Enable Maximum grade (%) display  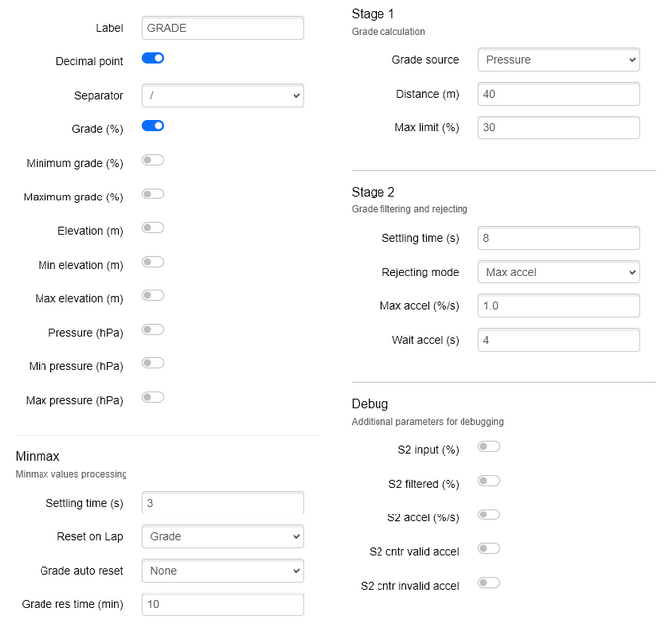(153, 194)
